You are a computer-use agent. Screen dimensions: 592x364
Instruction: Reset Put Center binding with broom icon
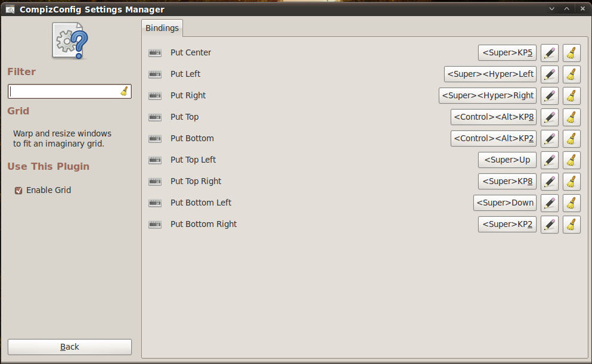point(571,53)
